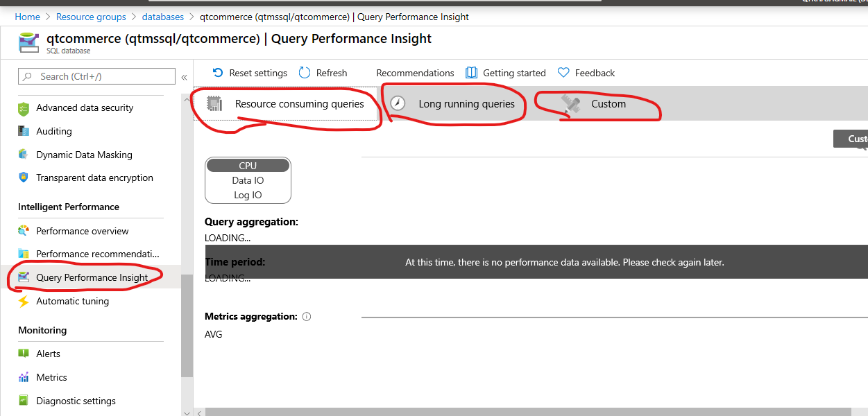This screenshot has width=868, height=416.
Task: Select the Data IO metric
Action: 248,180
